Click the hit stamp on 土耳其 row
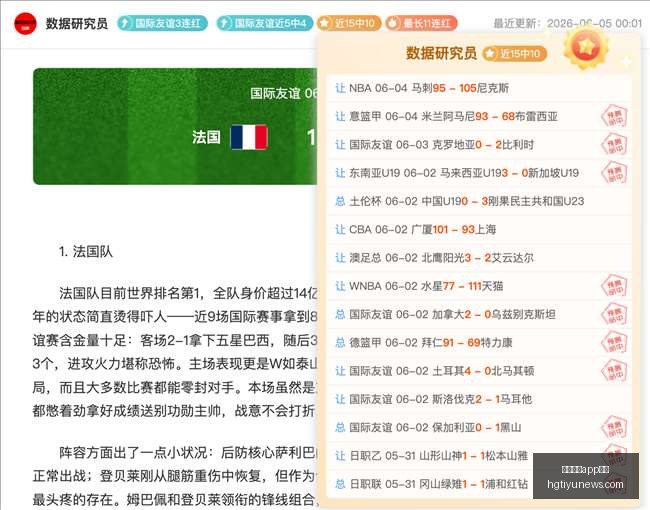The height and width of the screenshot is (510, 650). (614, 372)
